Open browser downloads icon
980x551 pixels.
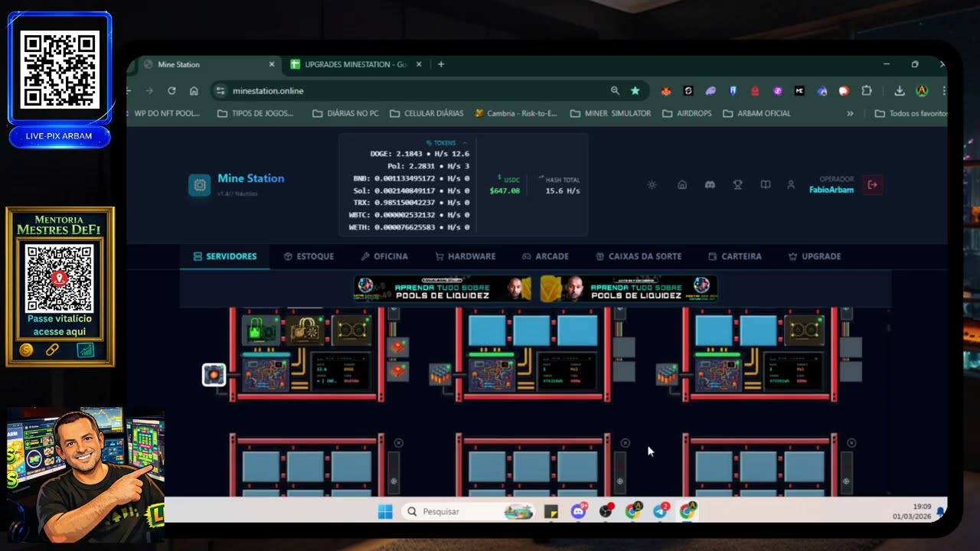coord(900,90)
